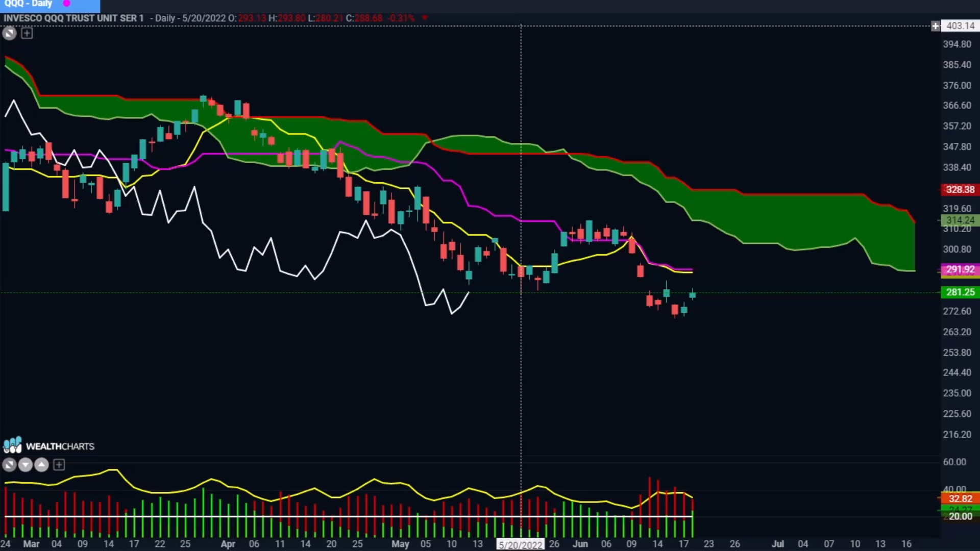Viewport: 980px width, 551px height.
Task: Click the C:288.68 close value in header
Action: pos(364,18)
